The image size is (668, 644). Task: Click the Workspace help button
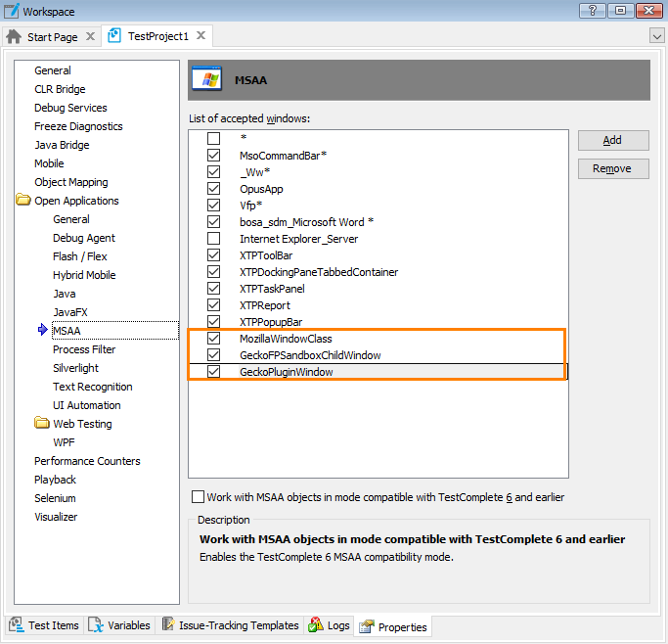tap(592, 10)
